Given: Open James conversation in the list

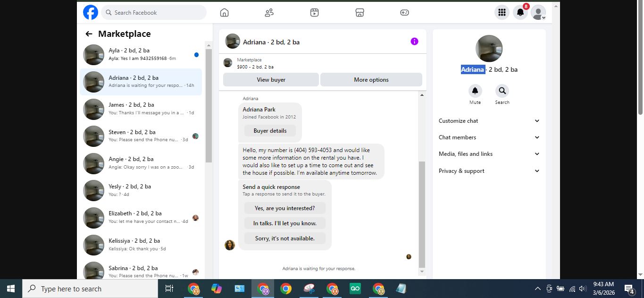Looking at the screenshot, I should pyautogui.click(x=141, y=109).
